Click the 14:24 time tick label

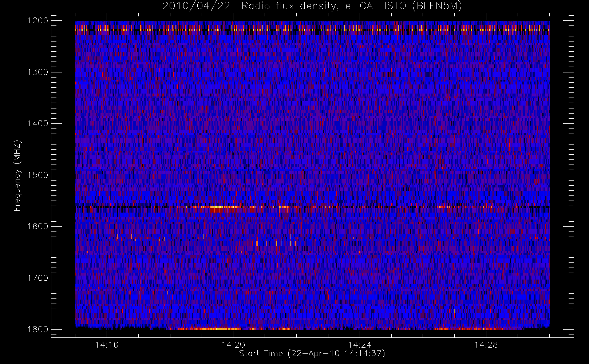click(360, 345)
